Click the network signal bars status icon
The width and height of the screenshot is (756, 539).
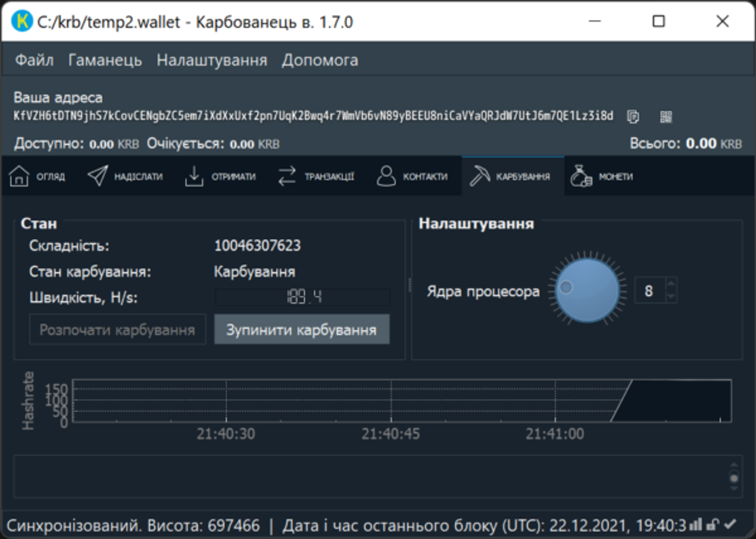tap(696, 524)
